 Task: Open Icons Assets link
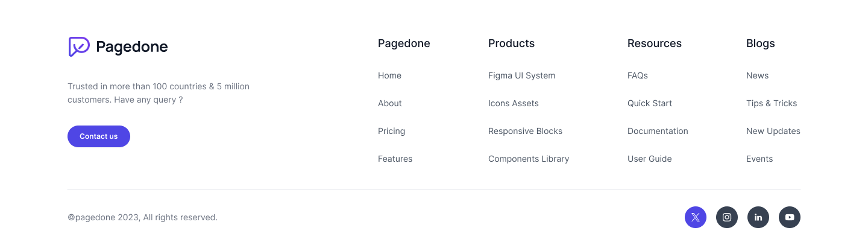click(x=514, y=103)
